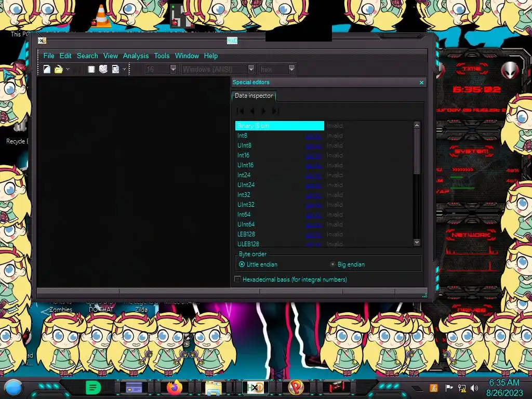
Task: Open the Window menu
Action: 187,56
